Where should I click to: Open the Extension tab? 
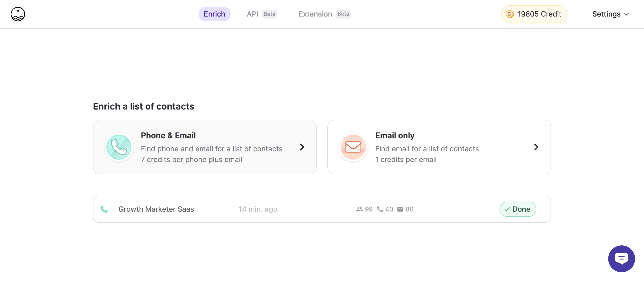[x=315, y=14]
